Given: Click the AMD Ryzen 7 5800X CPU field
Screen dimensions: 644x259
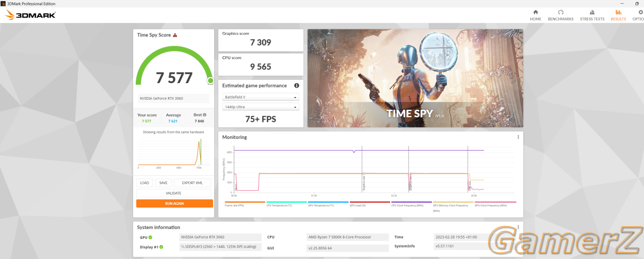Looking at the screenshot, I should point(348,237).
